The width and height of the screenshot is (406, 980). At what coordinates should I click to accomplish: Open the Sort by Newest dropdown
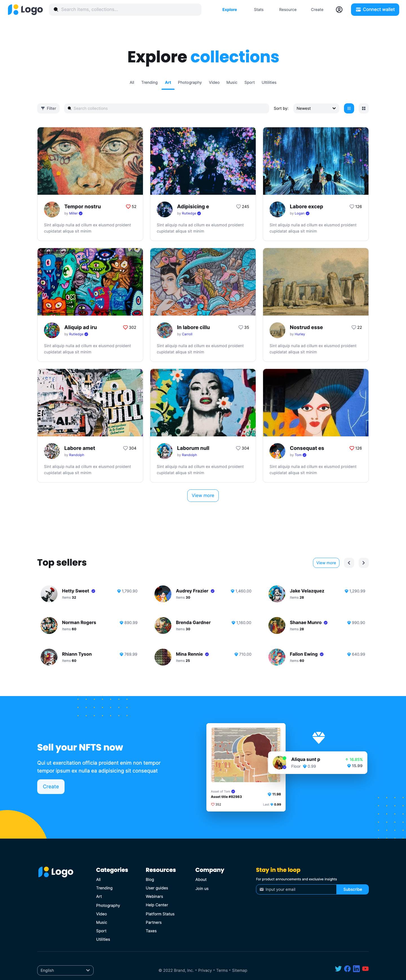(316, 108)
